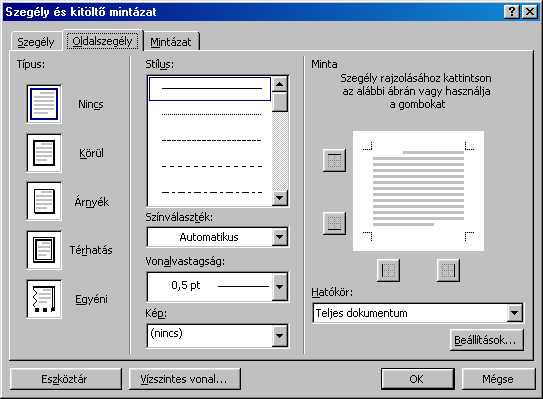Select the solid line style
This screenshot has width=543, height=399.
(210, 89)
